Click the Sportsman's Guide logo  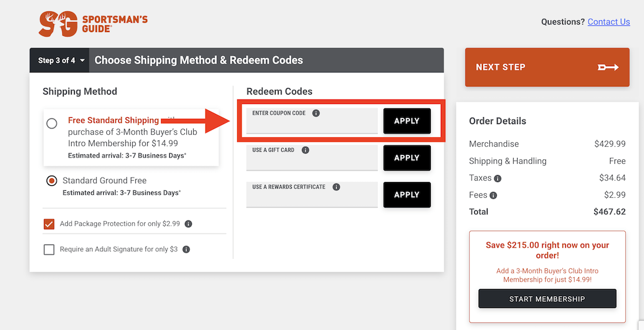tap(93, 25)
